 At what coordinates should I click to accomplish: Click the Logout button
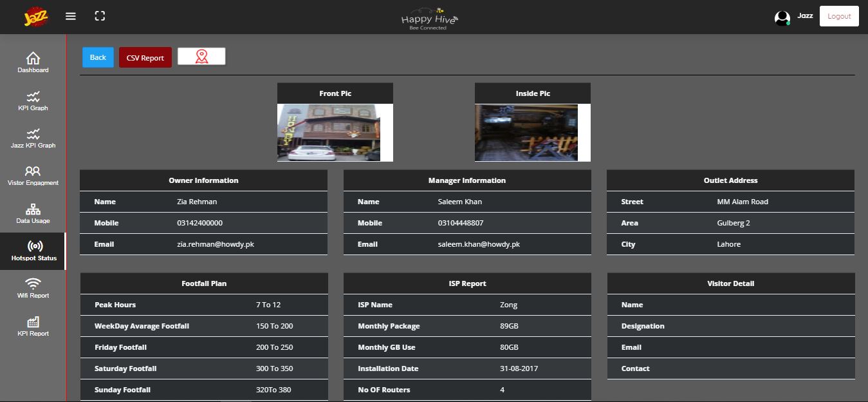point(838,16)
